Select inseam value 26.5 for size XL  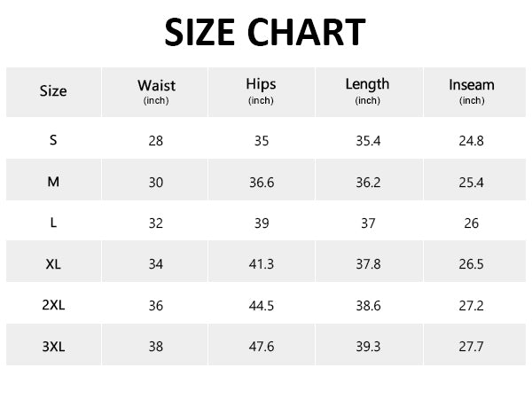(x=472, y=264)
